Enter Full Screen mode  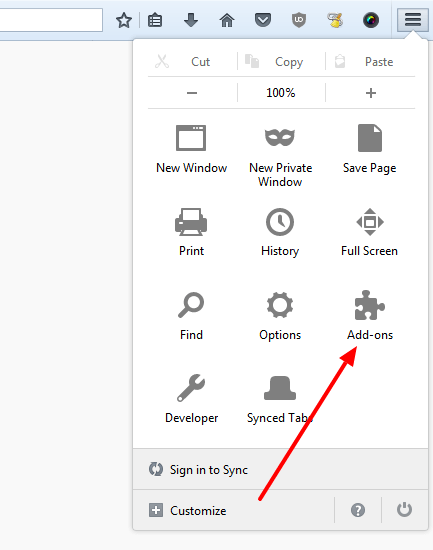click(x=370, y=222)
